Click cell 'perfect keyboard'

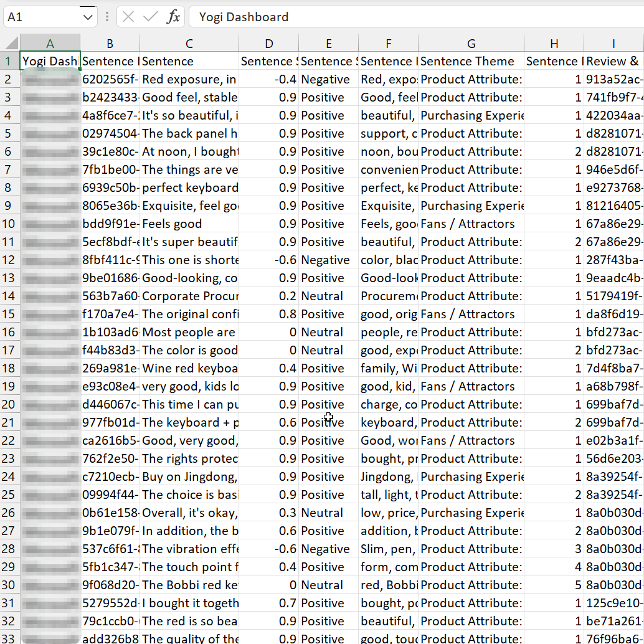tap(189, 187)
